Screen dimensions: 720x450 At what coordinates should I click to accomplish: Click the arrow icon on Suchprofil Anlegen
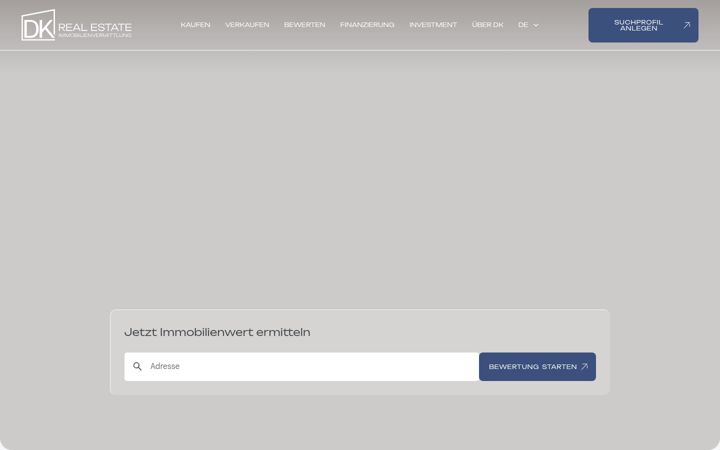[686, 25]
